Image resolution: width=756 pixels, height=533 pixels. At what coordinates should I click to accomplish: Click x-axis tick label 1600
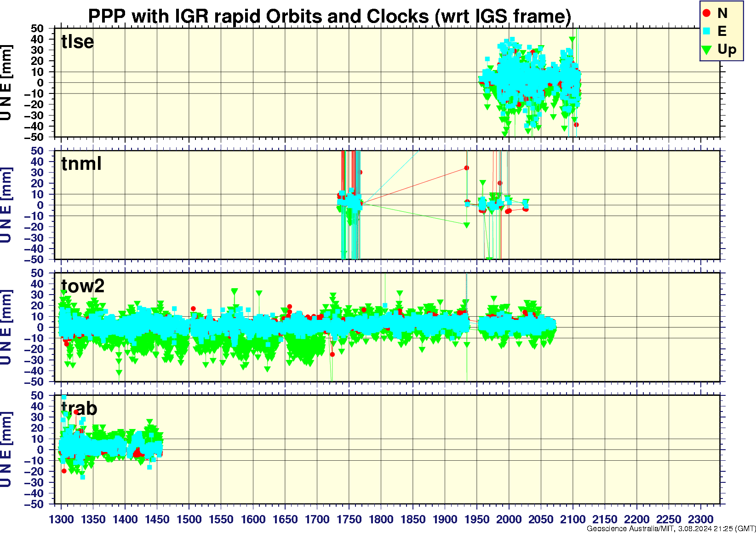pyautogui.click(x=253, y=519)
